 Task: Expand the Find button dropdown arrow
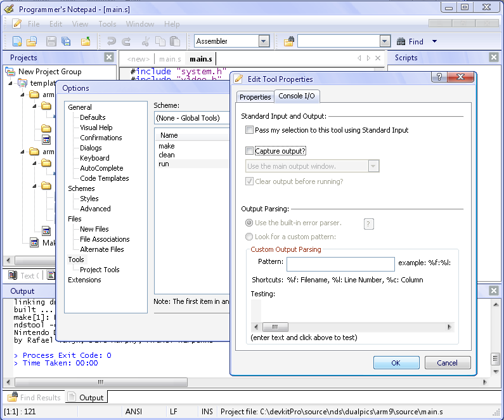click(434, 42)
